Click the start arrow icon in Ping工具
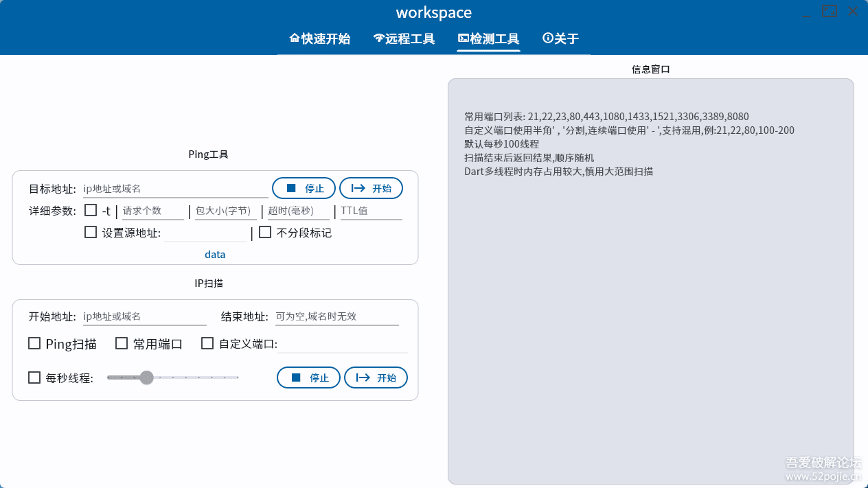 [358, 187]
